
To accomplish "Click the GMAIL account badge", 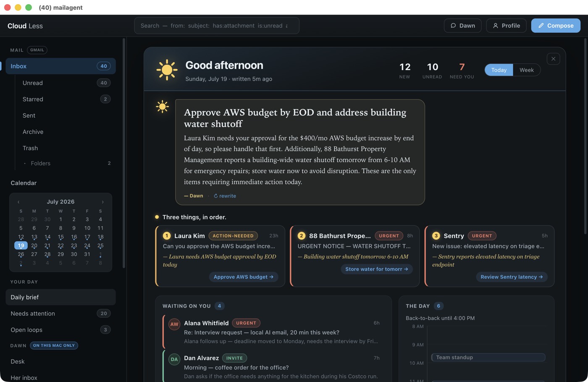I will [x=37, y=50].
